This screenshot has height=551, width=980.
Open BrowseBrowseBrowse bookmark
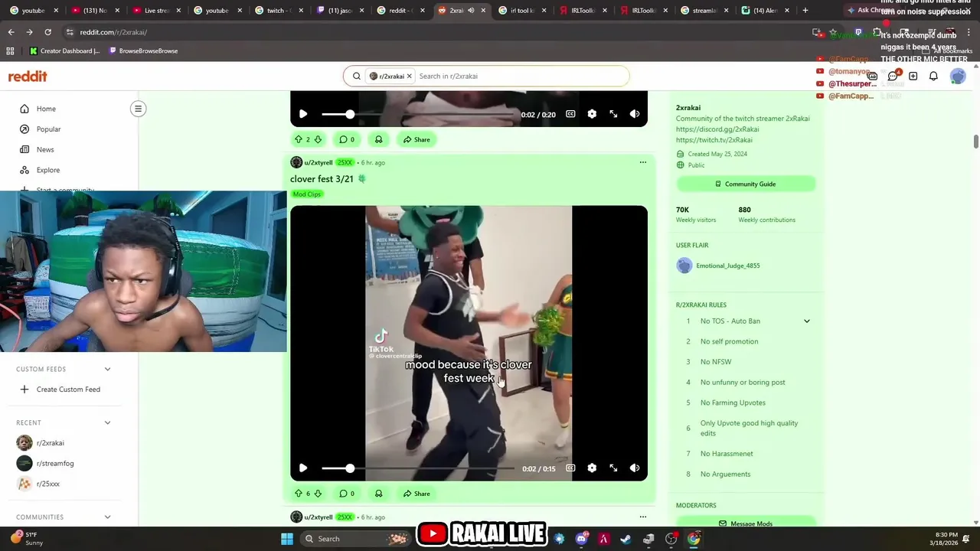[x=143, y=51]
